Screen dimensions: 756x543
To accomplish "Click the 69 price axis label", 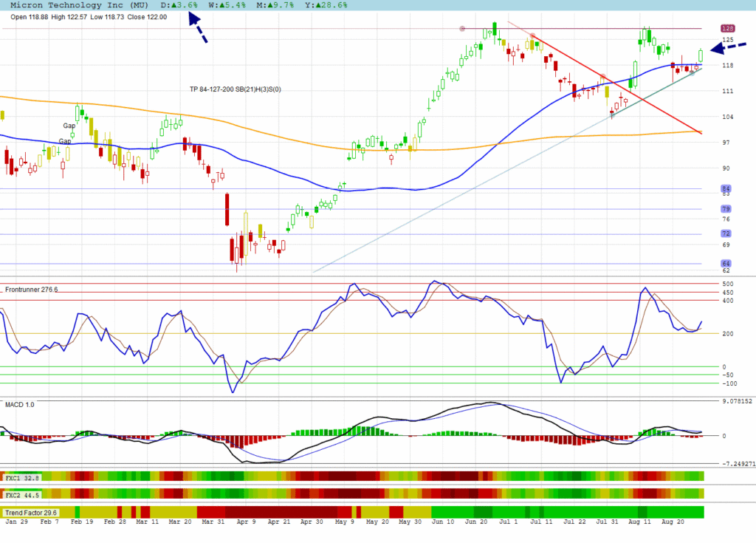I will click(726, 245).
